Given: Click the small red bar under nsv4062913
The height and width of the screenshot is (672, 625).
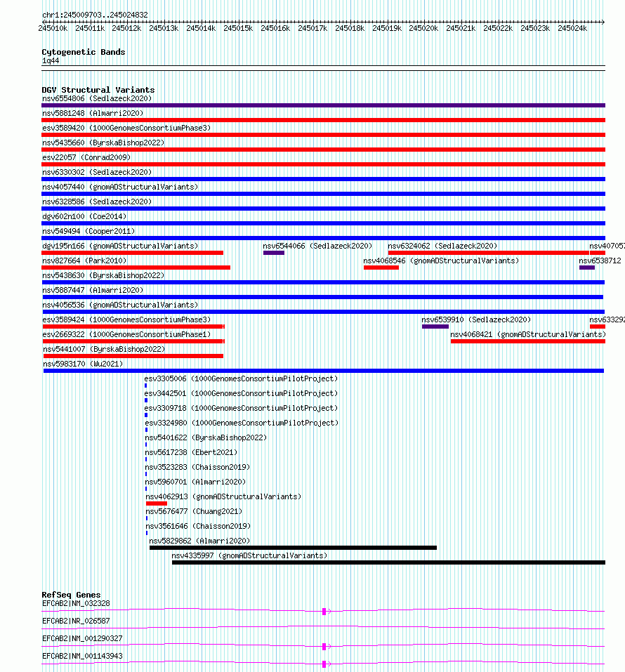Looking at the screenshot, I should (157, 503).
